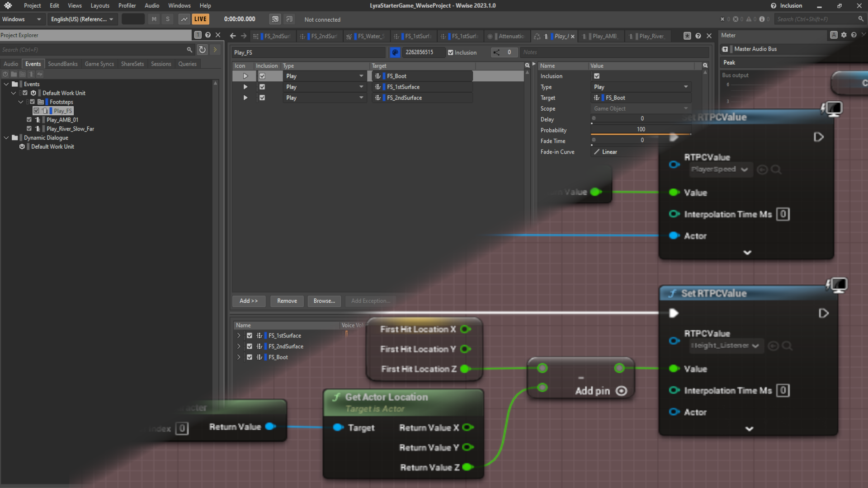Open the Meter panel settings gear
This screenshot has height=488, width=868.
844,35
